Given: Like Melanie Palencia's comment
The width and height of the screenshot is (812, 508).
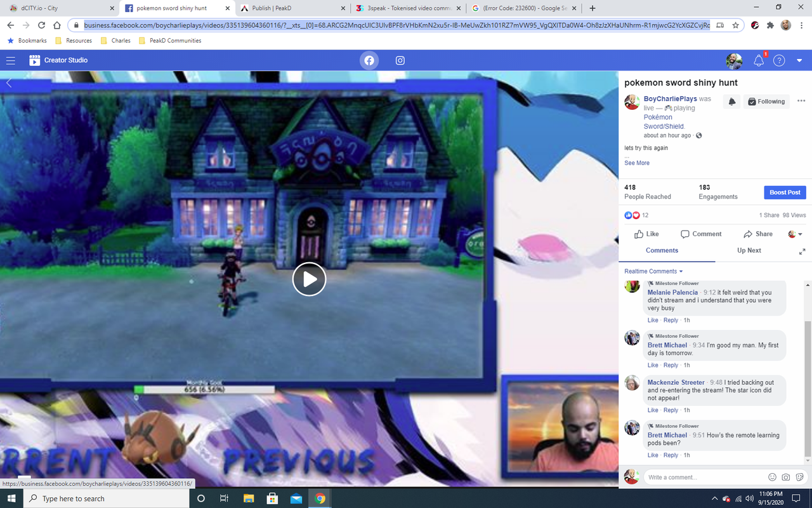Looking at the screenshot, I should (653, 320).
